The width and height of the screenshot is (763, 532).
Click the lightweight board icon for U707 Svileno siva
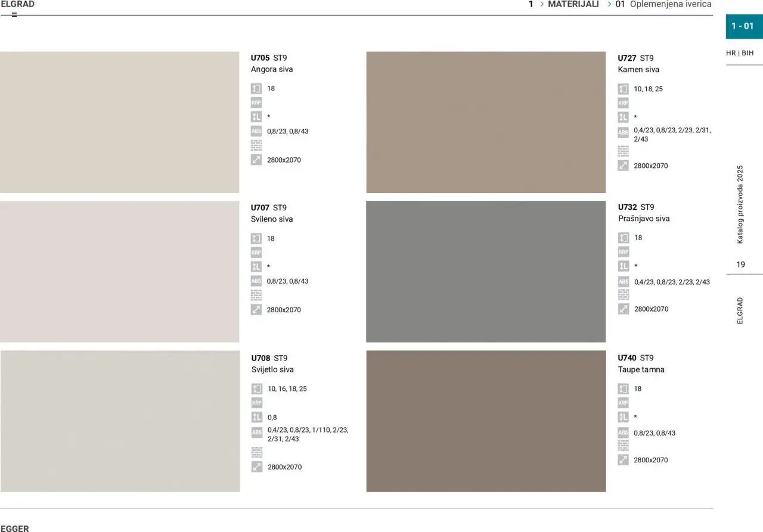coord(256,266)
